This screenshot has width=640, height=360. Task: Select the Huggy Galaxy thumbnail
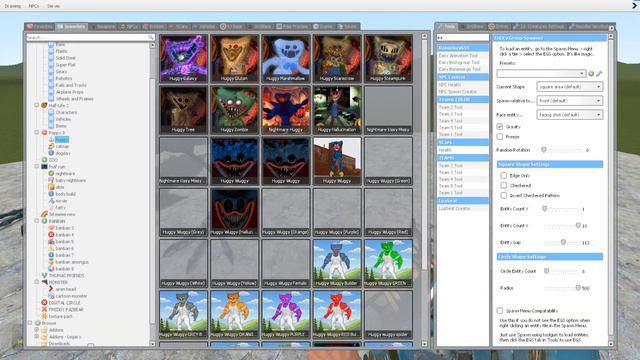click(184, 58)
